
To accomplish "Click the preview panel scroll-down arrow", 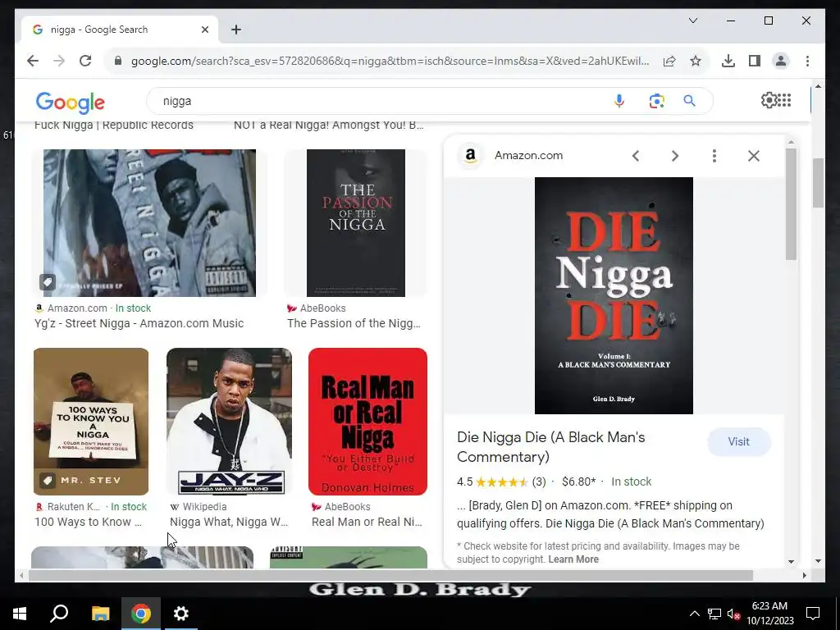I will point(792,561).
